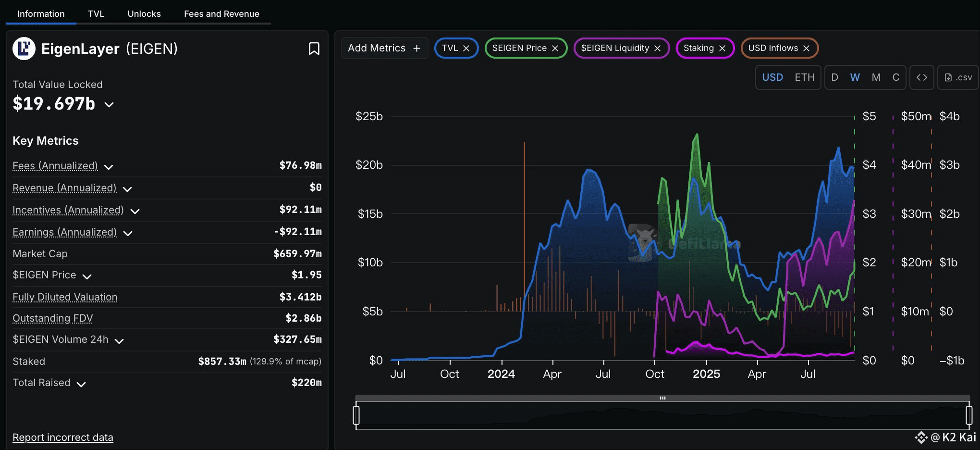Switch chart denomination to ETH
Viewport: 980px width, 450px height.
pyautogui.click(x=804, y=77)
